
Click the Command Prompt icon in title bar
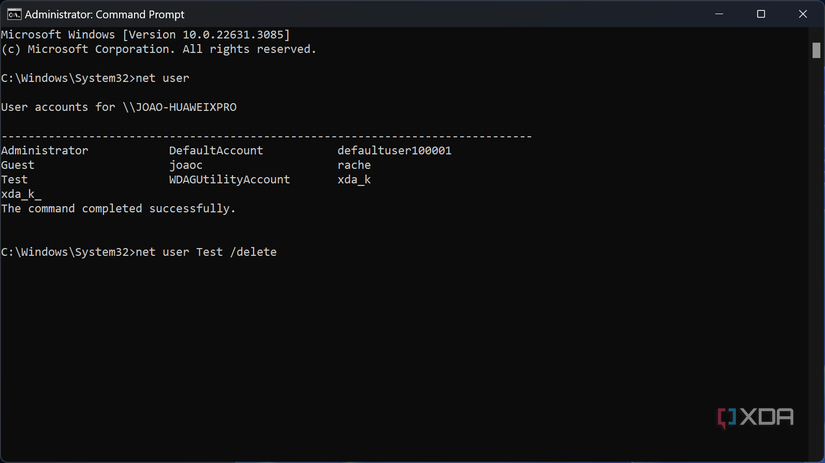click(12, 14)
